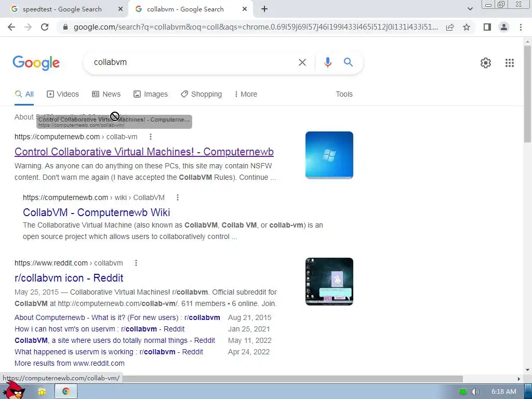
Task: Open the Chrome profile avatar
Action: (504, 27)
